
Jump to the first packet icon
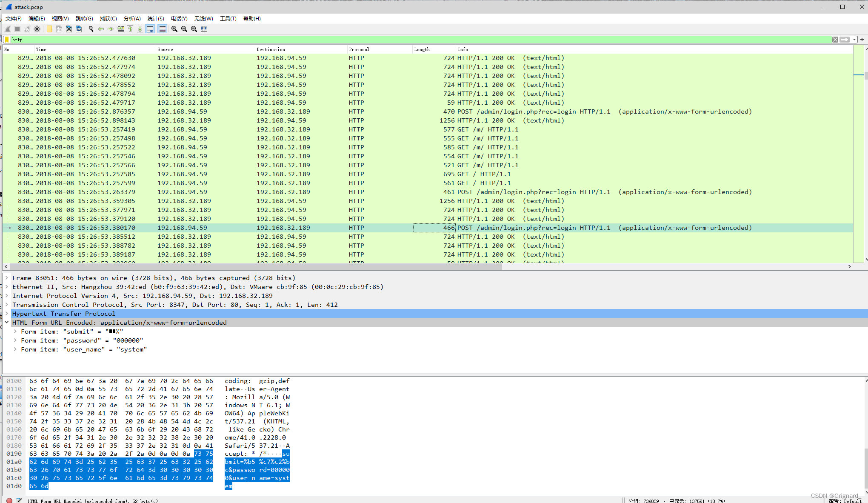130,29
